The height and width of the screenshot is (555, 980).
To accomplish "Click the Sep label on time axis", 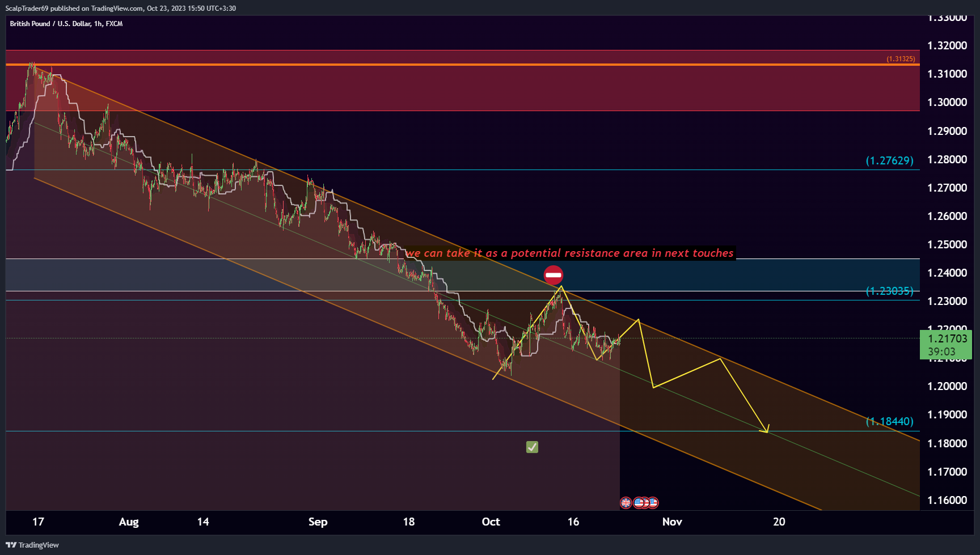I will [x=318, y=522].
